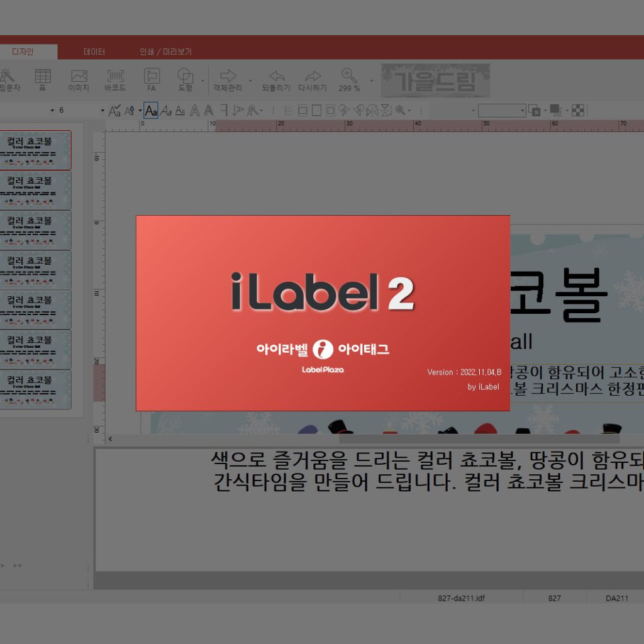Toggle outlined A text style
Viewport: 644px width, 644px height.
195,111
